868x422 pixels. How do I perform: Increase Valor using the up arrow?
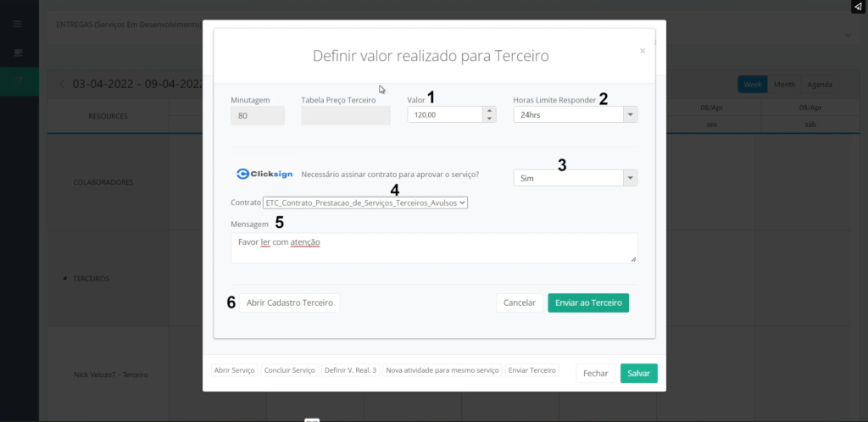click(x=490, y=110)
